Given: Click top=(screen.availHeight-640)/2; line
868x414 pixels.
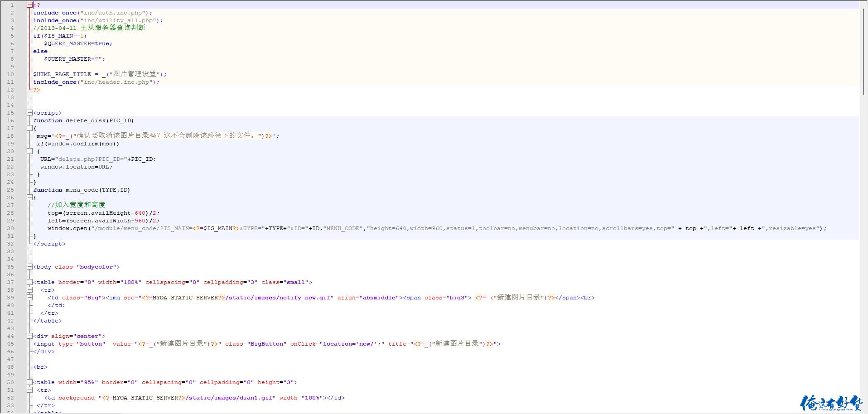Looking at the screenshot, I should [104, 213].
